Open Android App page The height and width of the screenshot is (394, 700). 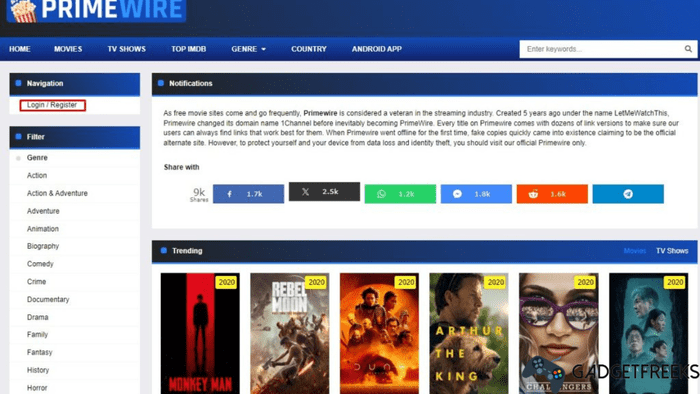pos(376,49)
